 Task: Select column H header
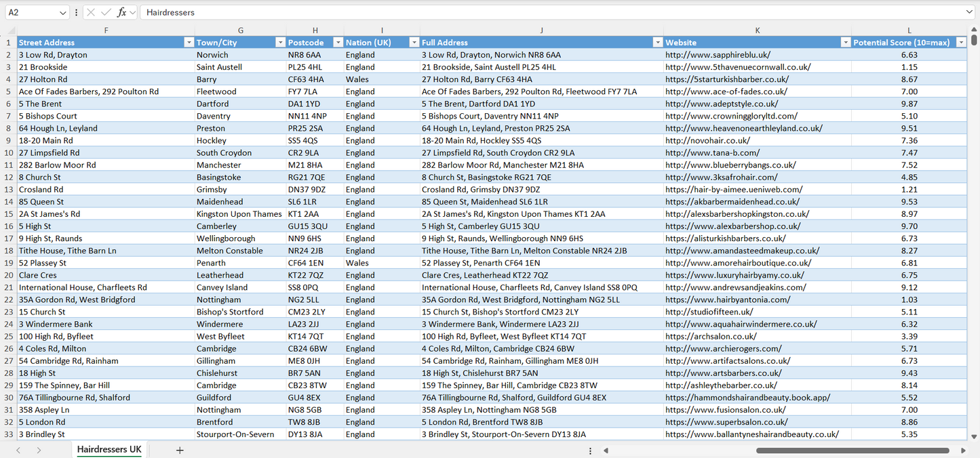point(315,30)
